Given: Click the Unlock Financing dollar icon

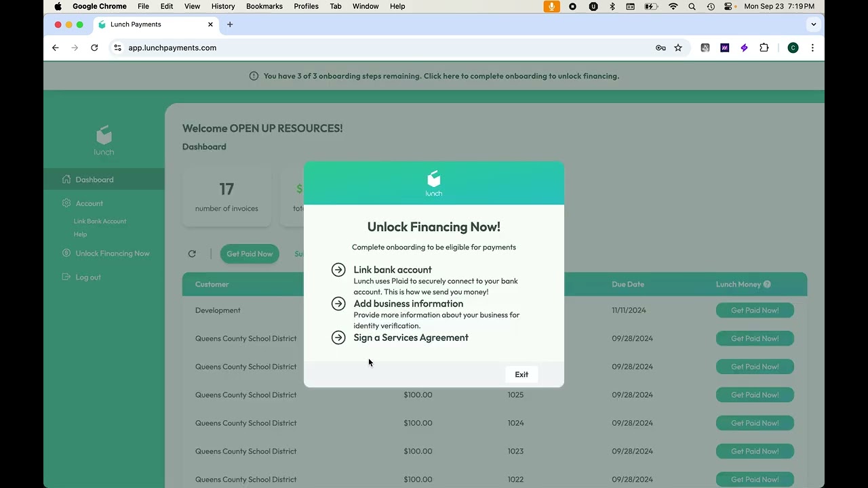Looking at the screenshot, I should pos(66,253).
